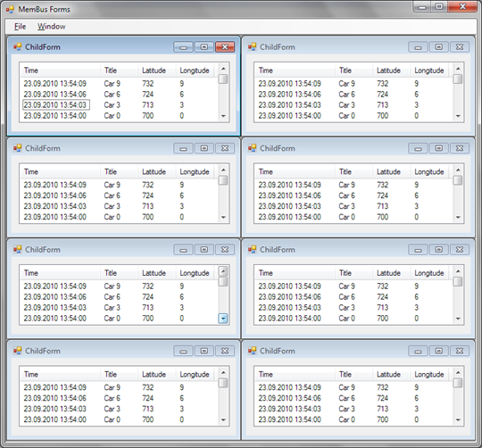Minimize the third-row right ChildForm
The height and width of the screenshot is (448, 482).
click(418, 250)
